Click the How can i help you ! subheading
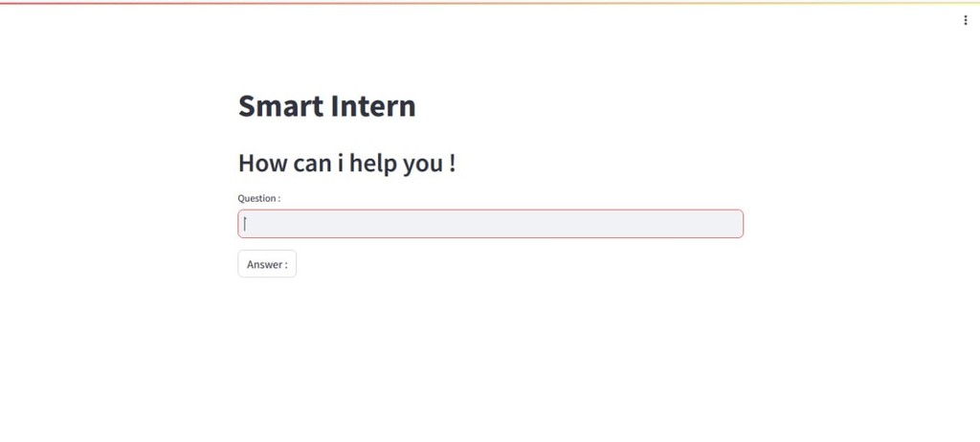The height and width of the screenshot is (442, 980). pyautogui.click(x=346, y=164)
